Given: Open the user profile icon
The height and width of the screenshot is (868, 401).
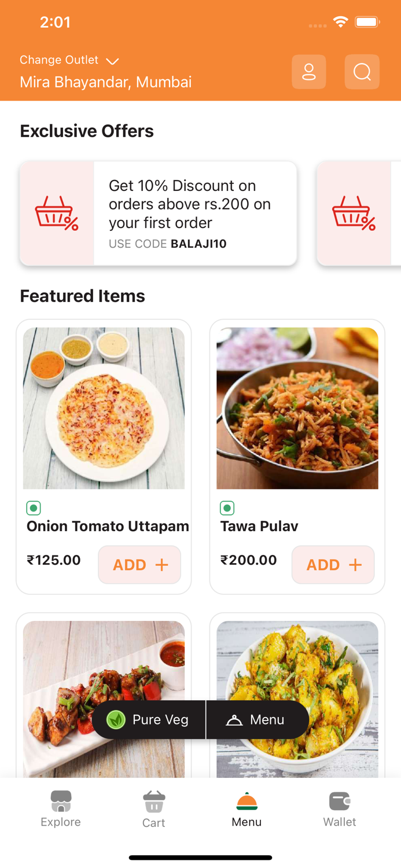Looking at the screenshot, I should (x=309, y=71).
